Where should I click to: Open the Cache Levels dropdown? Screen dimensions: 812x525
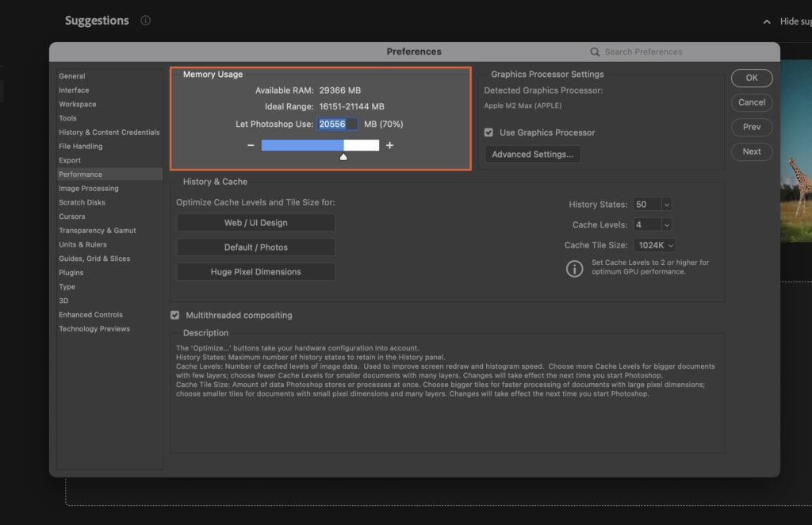tap(652, 224)
